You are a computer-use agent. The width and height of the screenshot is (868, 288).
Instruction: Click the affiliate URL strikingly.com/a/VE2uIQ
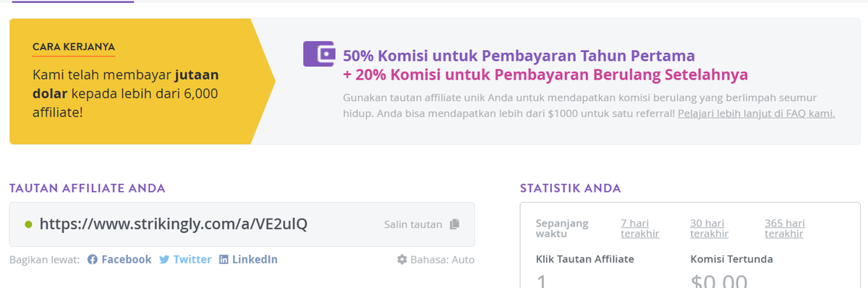click(173, 224)
